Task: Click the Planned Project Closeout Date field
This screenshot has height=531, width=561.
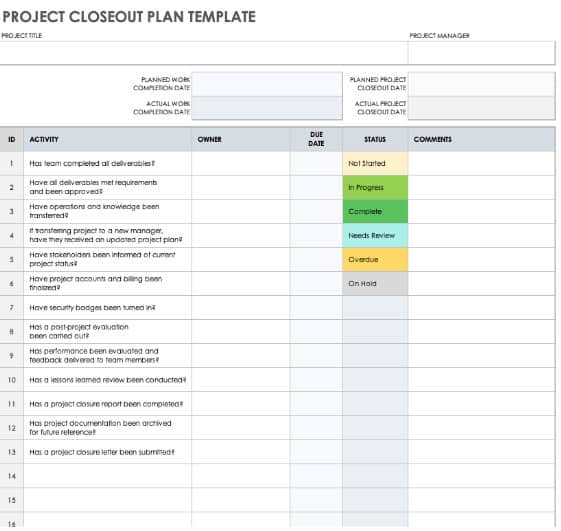Action: coord(482,84)
